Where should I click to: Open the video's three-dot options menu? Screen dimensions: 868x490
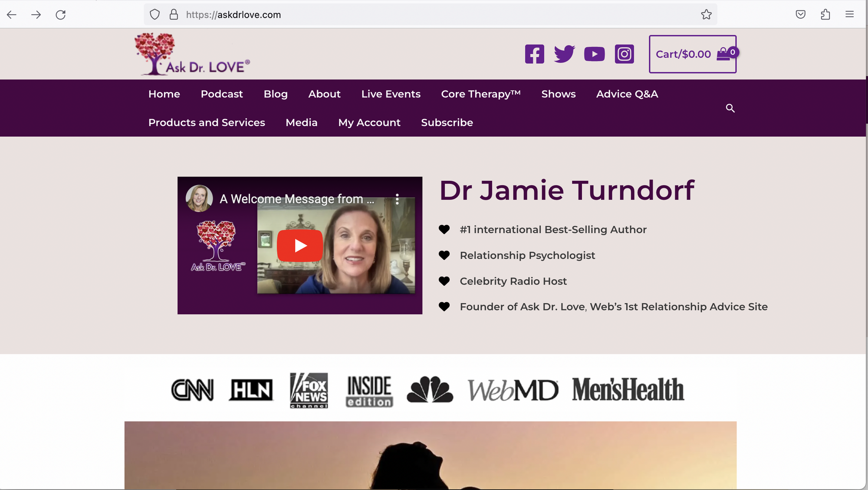coord(397,199)
